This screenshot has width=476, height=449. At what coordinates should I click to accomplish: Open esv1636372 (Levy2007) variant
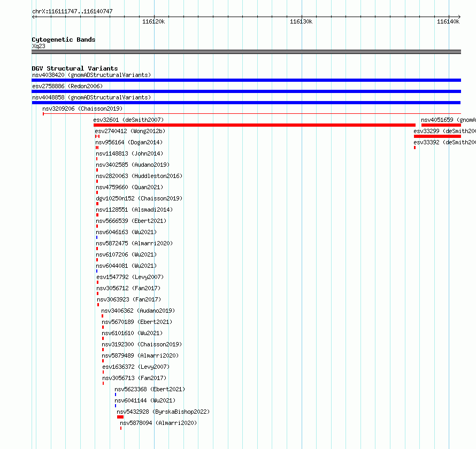coord(136,367)
